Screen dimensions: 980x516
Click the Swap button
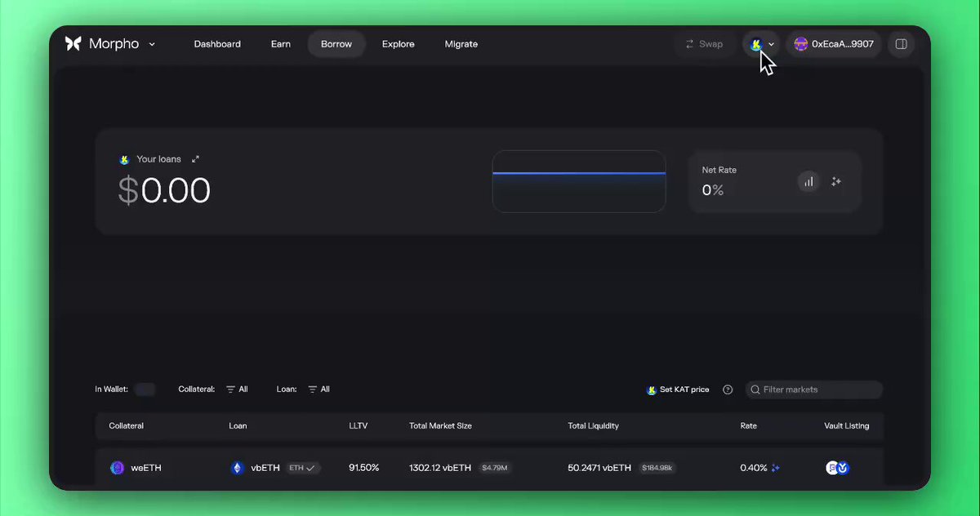pos(704,44)
